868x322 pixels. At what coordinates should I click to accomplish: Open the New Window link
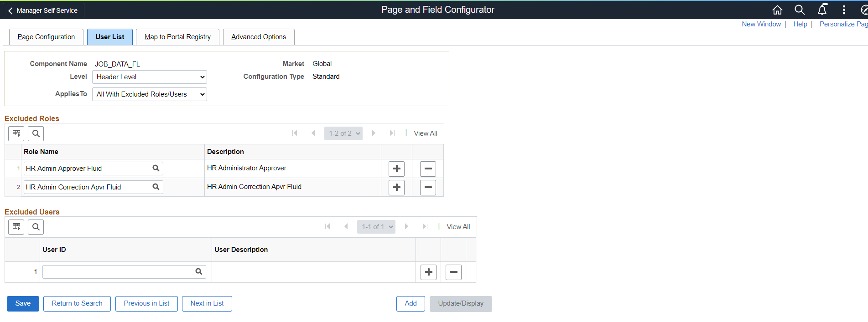761,24
